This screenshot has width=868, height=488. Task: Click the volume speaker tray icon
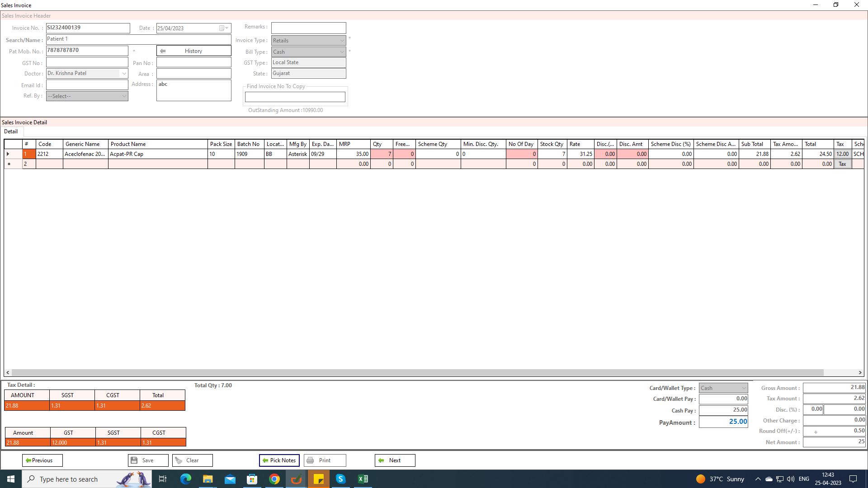pyautogui.click(x=791, y=479)
